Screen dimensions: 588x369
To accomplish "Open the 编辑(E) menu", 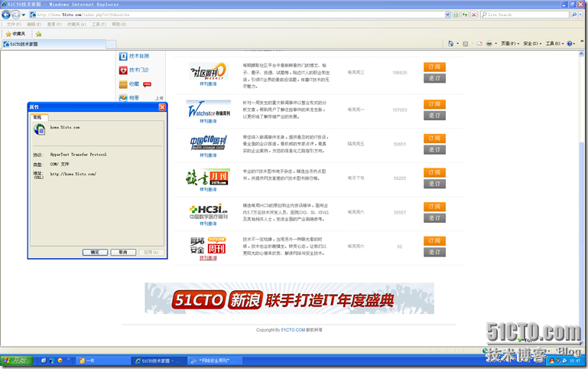I will (x=34, y=24).
